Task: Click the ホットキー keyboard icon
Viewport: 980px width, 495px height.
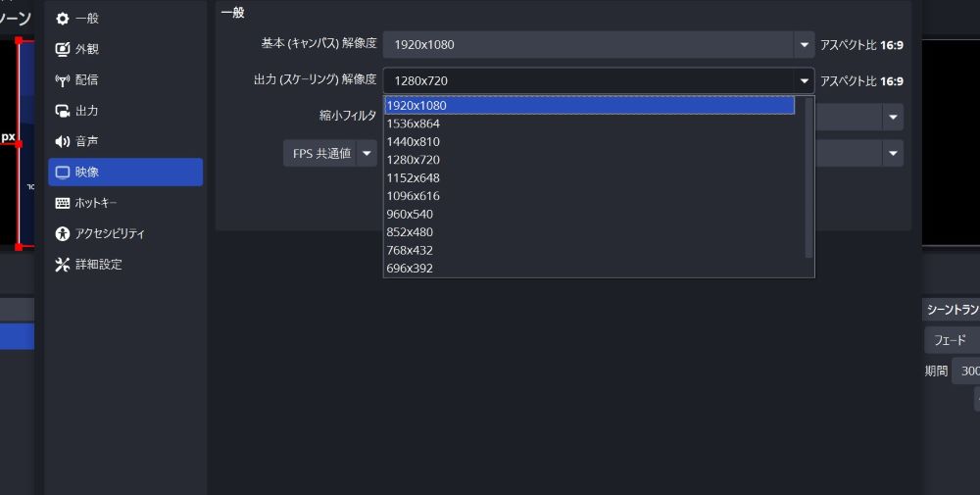Action: click(x=63, y=203)
